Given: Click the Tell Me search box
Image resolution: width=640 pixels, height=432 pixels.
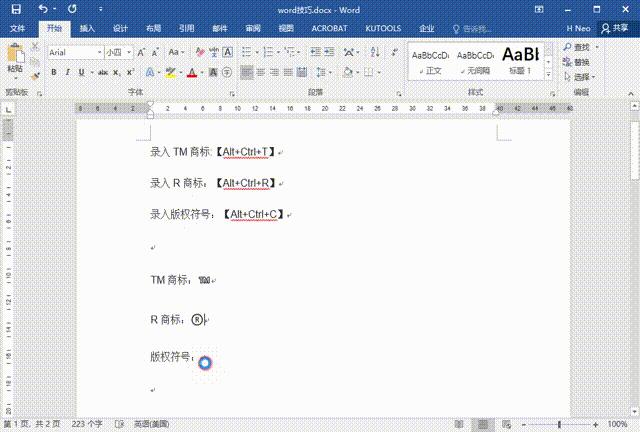Looking at the screenshot, I should pos(472,29).
